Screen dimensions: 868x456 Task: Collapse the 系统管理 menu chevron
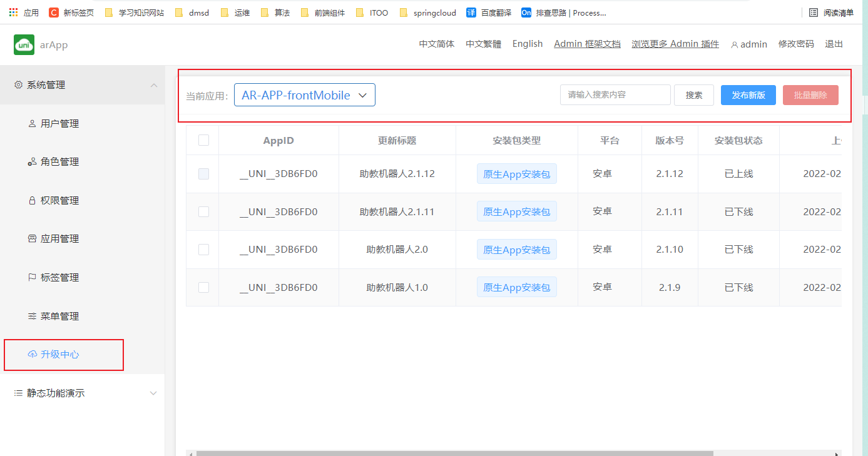[x=154, y=85]
